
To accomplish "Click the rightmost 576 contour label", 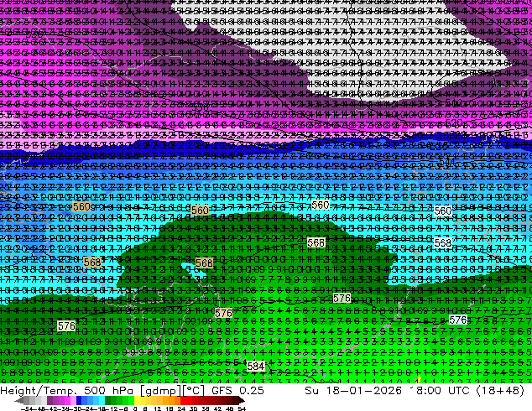I will coord(457,320).
